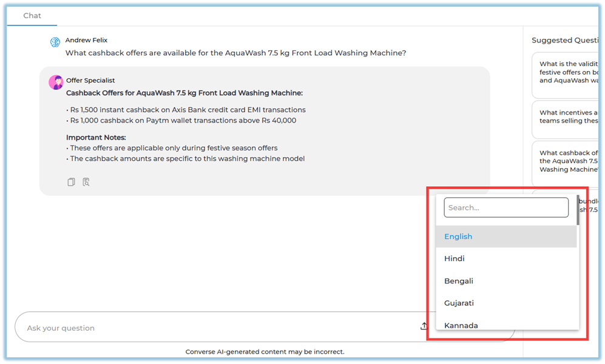Image resolution: width=605 pixels, height=364 pixels.
Task: Click the sales incentives suggested question
Action: (x=567, y=116)
